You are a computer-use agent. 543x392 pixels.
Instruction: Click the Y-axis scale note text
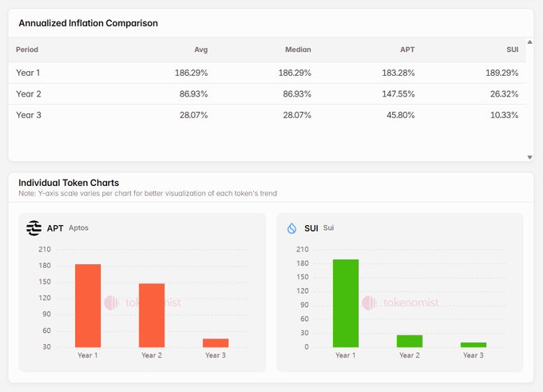[148, 193]
